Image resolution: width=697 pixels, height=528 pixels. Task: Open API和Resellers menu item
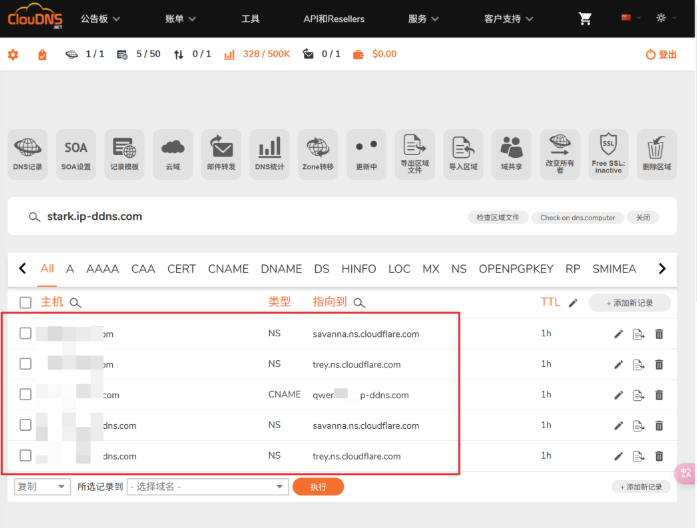pos(334,19)
